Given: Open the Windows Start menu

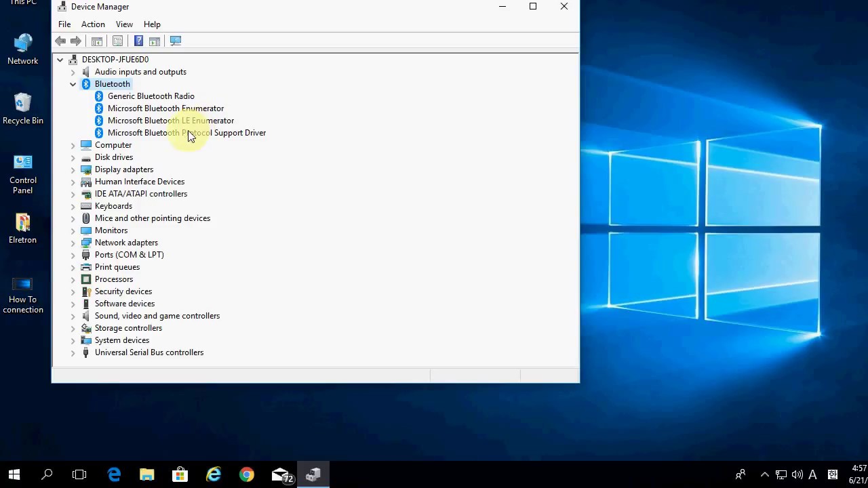Looking at the screenshot, I should coord(14,474).
